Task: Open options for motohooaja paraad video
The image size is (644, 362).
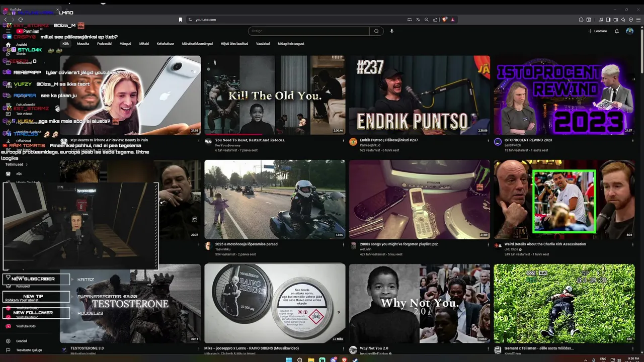Action: [343, 244]
